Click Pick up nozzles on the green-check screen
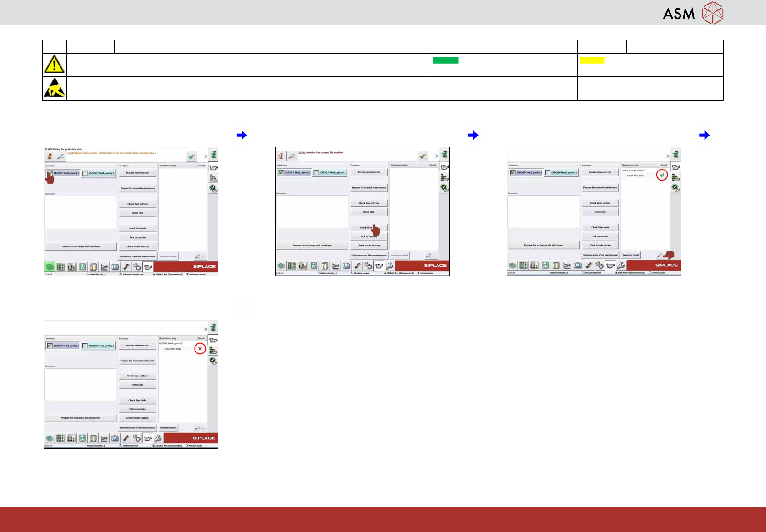 coord(600,236)
